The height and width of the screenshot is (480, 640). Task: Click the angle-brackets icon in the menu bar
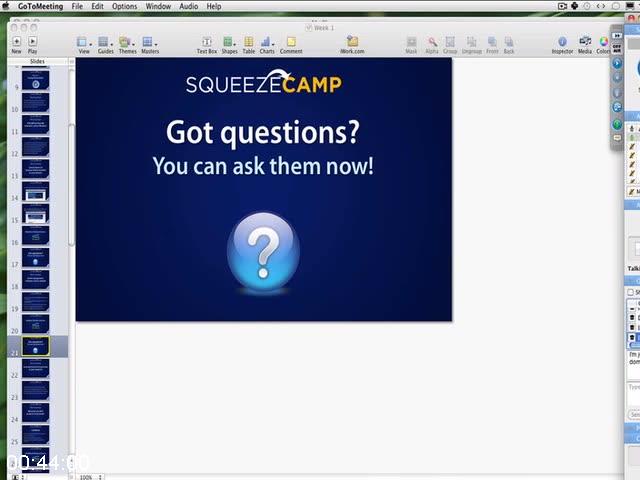pos(601,6)
